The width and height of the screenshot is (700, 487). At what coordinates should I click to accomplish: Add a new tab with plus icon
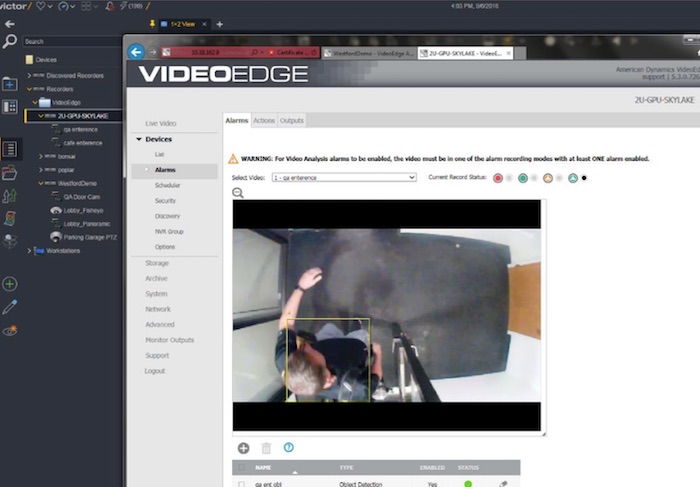(x=220, y=24)
